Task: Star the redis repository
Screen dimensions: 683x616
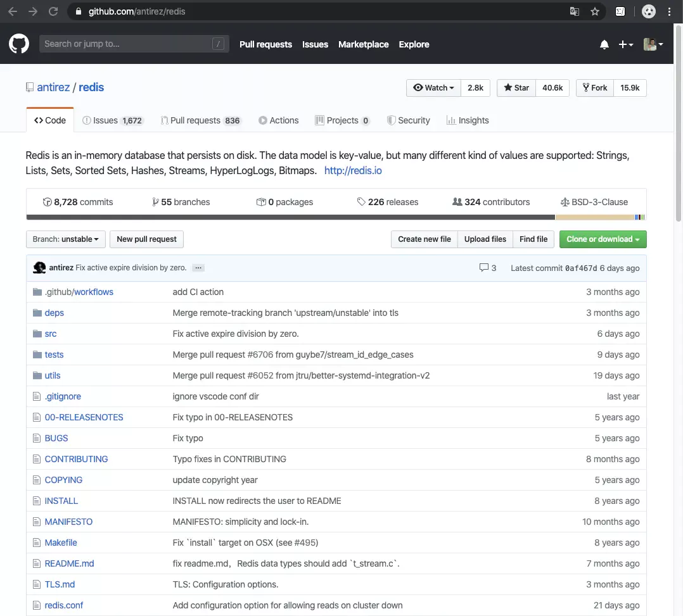Action: click(516, 88)
